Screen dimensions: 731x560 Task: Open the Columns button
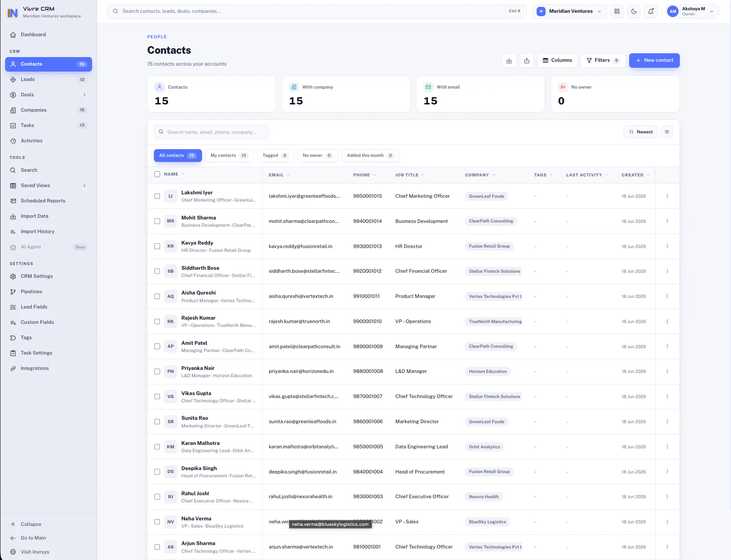pos(558,61)
